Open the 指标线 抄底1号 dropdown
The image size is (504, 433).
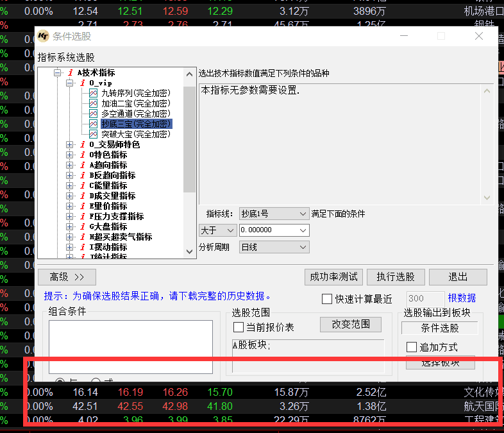click(x=274, y=214)
